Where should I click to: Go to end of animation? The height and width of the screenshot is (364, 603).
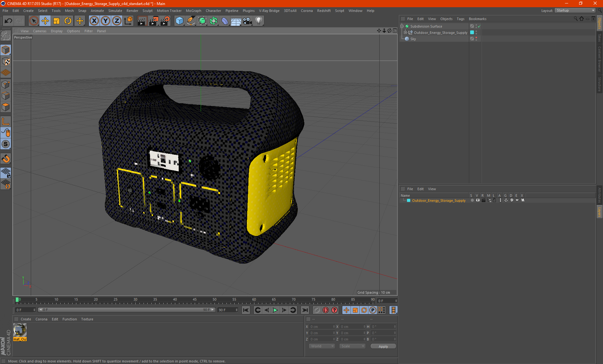pos(305,310)
